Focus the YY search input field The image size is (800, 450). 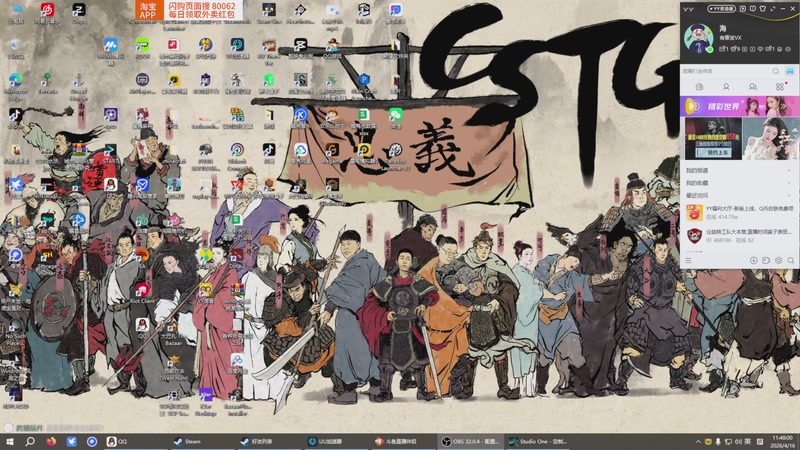[x=726, y=71]
